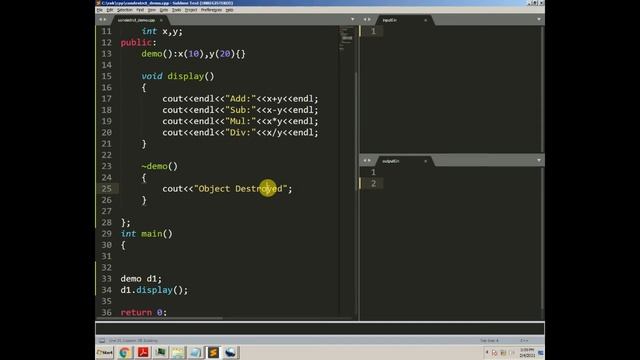Close the C++ source file tab
Image resolution: width=640 pixels, height=360 pixels.
coord(161,20)
